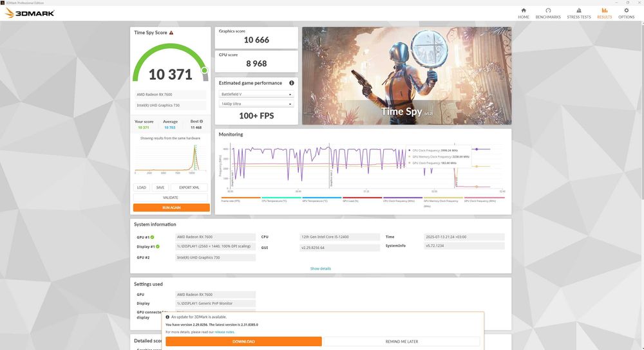Viewport: 644px width, 350px height.
Task: Toggle GPU Load (%) graph series
Action: pos(362,199)
